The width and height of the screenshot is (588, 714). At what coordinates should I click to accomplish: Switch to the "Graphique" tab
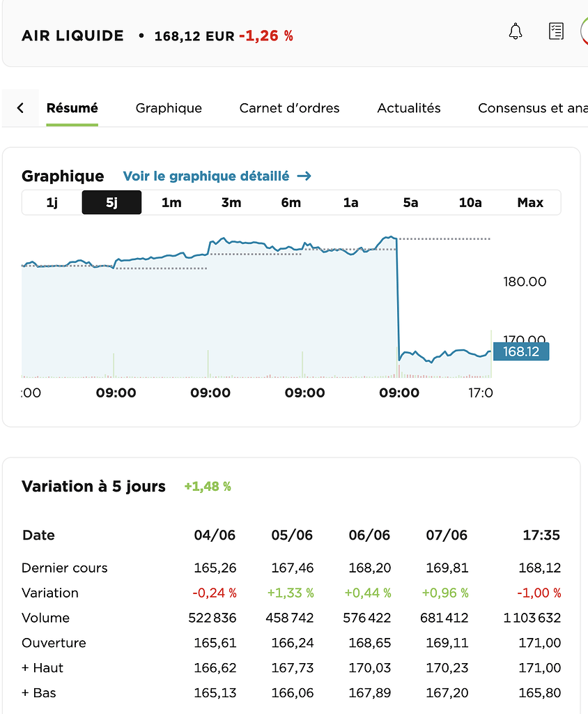[x=168, y=108]
